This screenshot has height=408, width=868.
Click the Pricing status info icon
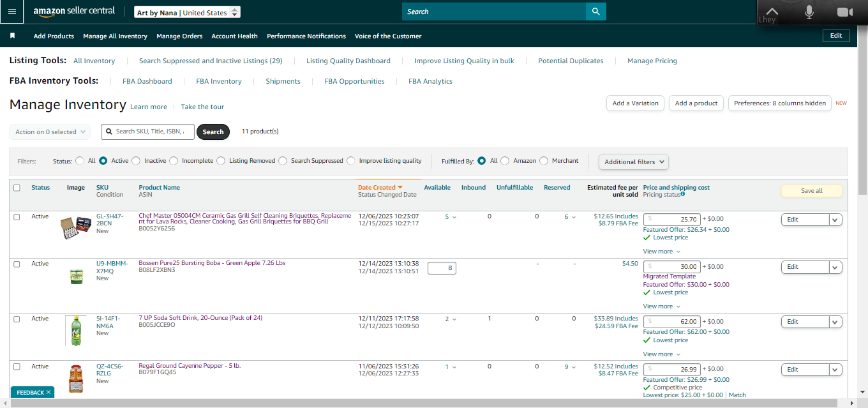683,194
